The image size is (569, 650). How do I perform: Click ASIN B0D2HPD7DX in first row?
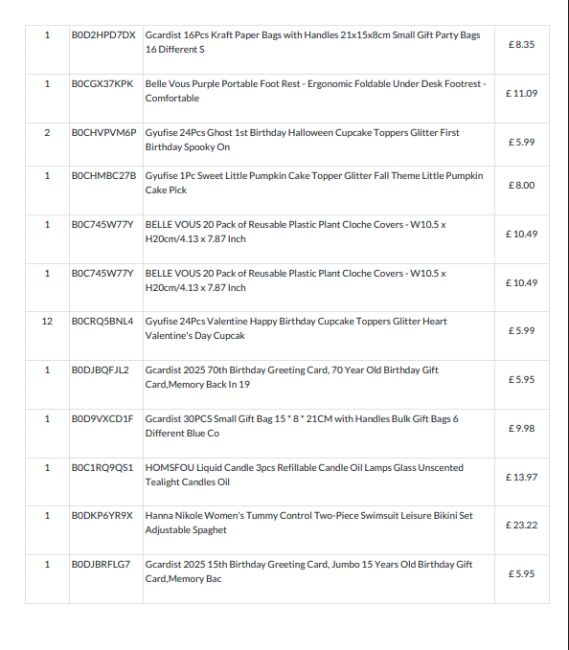[x=103, y=35]
